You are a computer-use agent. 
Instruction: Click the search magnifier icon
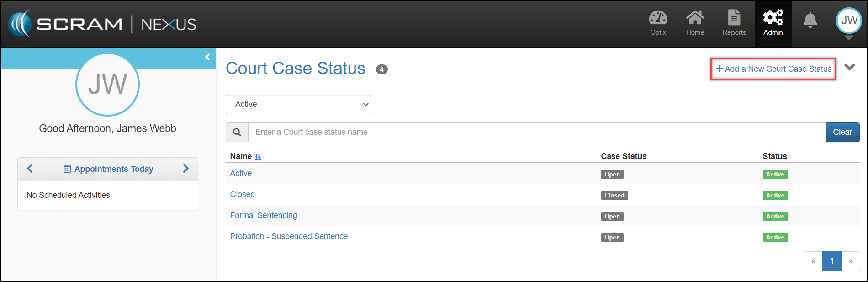pyautogui.click(x=237, y=132)
